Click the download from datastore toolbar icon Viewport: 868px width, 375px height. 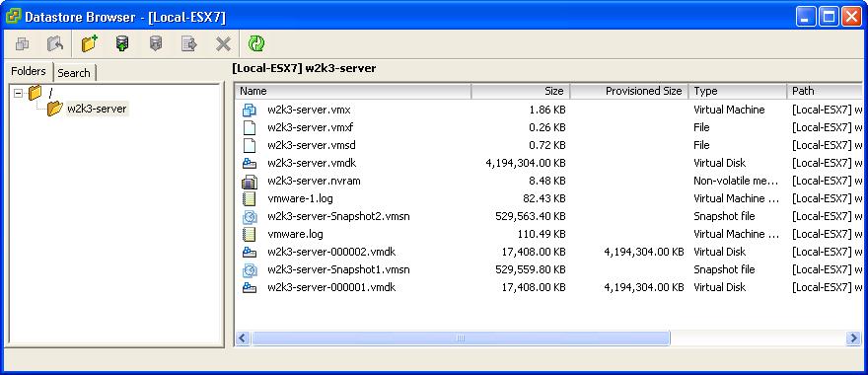(x=156, y=43)
